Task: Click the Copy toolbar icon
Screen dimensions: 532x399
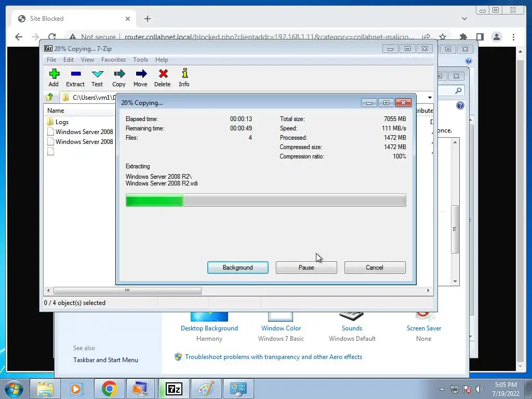Action: [x=119, y=78]
